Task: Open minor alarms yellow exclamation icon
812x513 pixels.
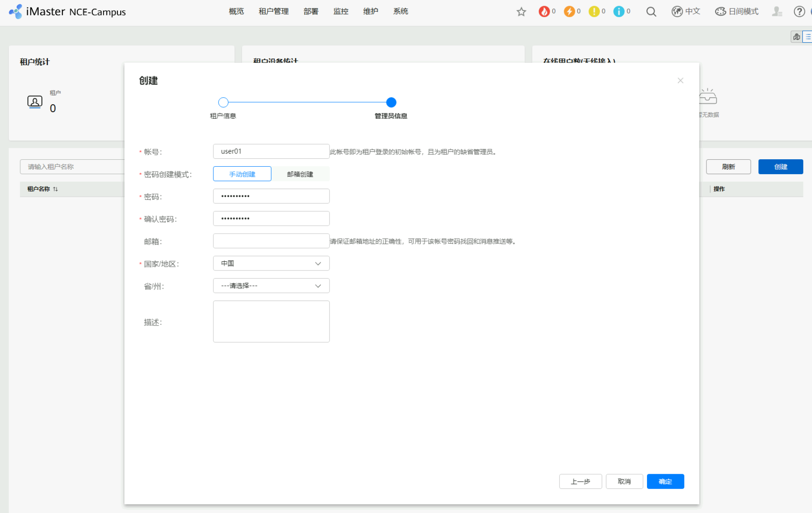Action: (594, 11)
